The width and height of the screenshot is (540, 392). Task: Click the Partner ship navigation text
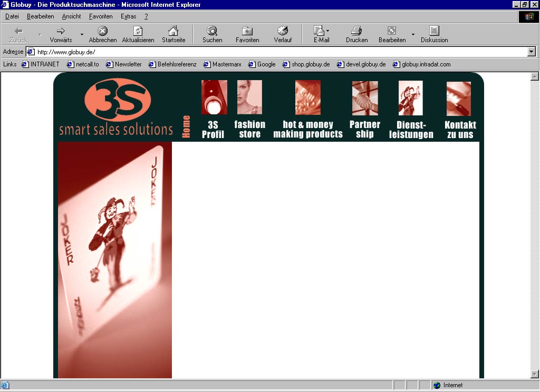(x=365, y=129)
